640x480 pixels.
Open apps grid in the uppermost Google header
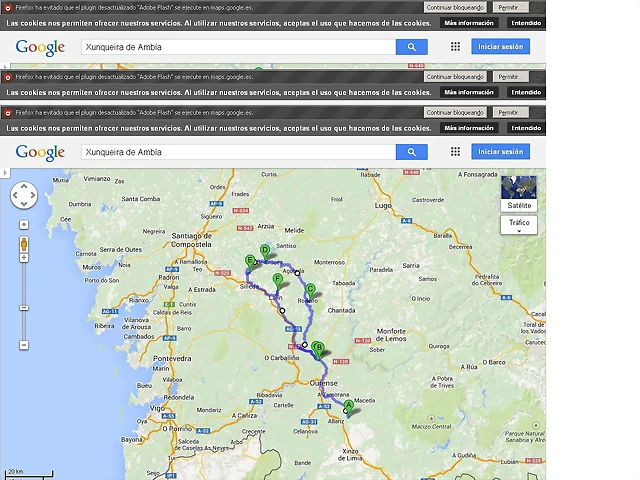456,47
